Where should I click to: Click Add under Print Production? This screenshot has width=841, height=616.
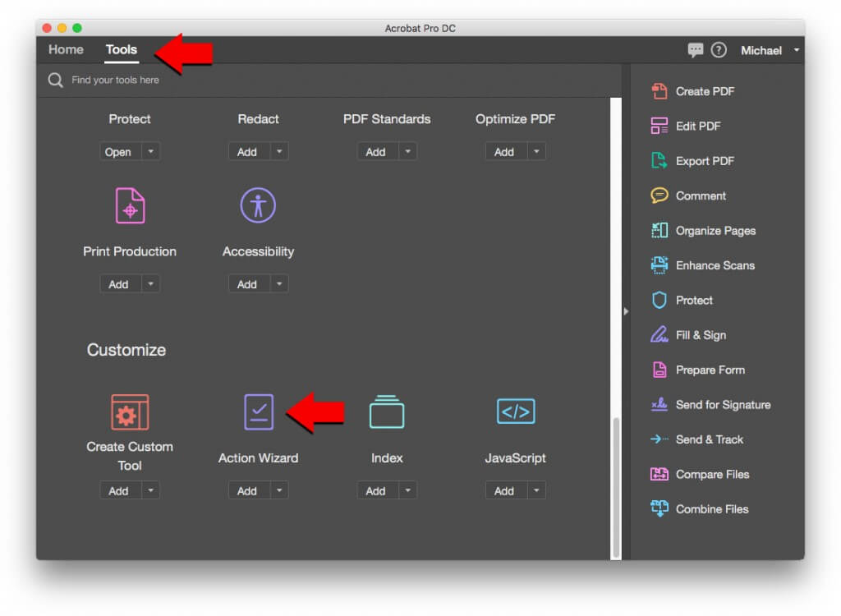[x=120, y=284]
